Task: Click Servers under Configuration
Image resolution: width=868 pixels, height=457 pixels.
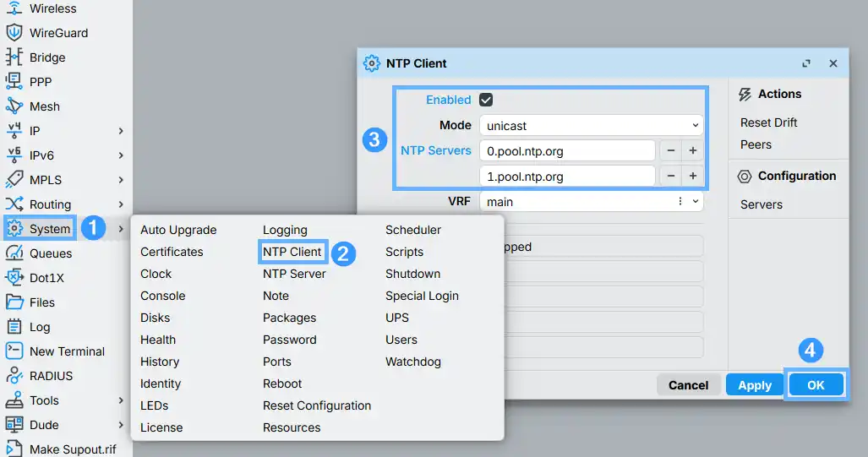Action: click(x=762, y=204)
